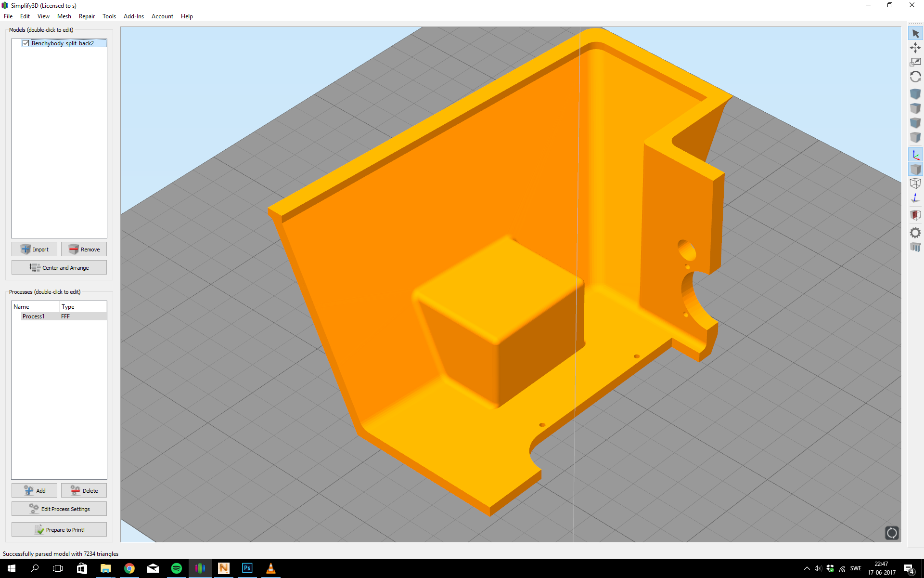Click the Prepare to Print! button
This screenshot has width=924, height=578.
pos(59,529)
